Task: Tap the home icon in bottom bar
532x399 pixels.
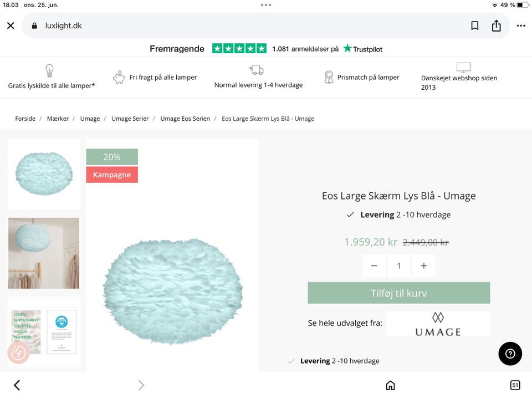Action: tap(391, 385)
